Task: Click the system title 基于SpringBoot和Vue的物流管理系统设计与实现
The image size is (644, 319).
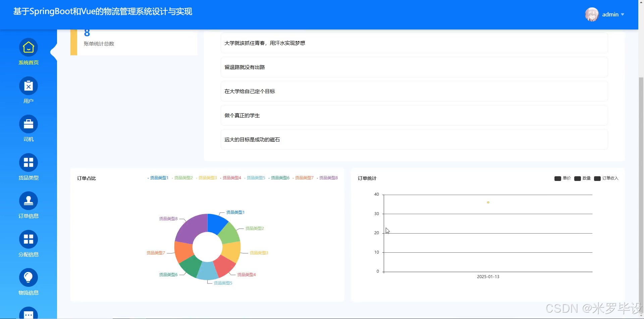Action: click(x=103, y=11)
